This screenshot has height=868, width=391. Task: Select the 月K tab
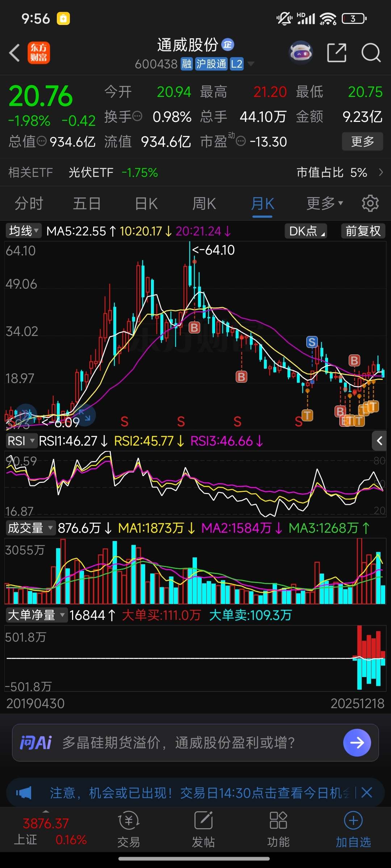pyautogui.click(x=262, y=203)
